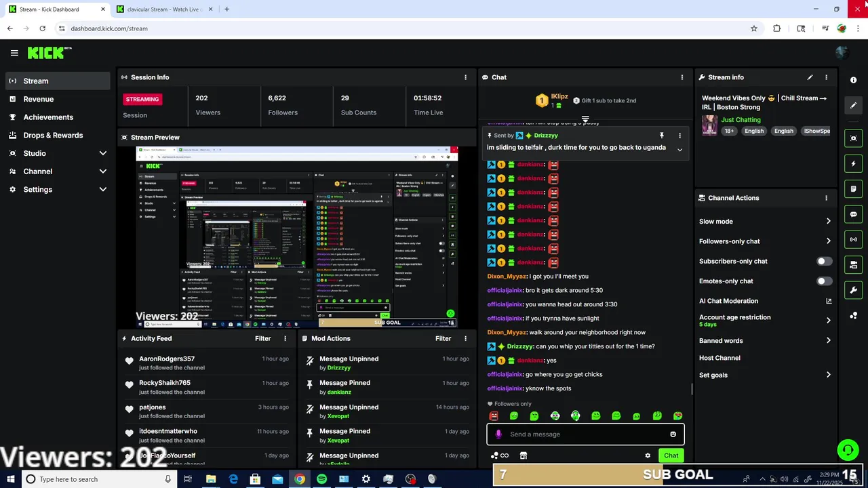Open Windows Start menu
868x488 pixels.
[x=11, y=479]
